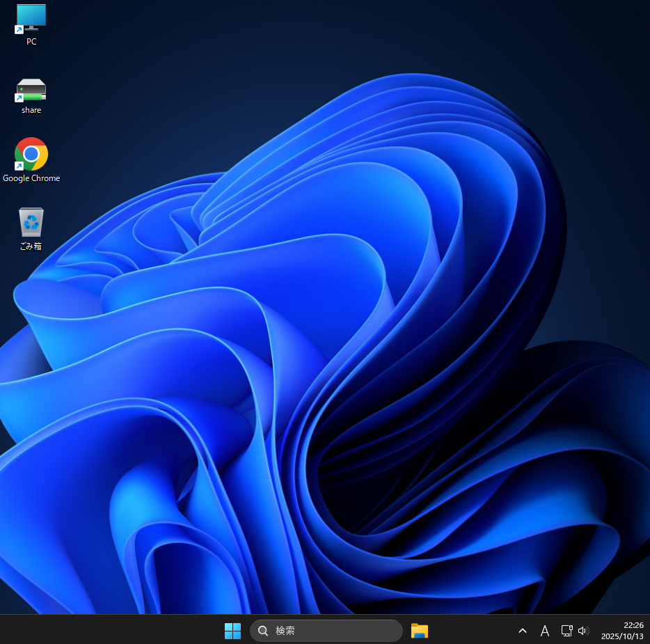650x644 pixels.
Task: Click the PC label text
Action: click(x=31, y=42)
